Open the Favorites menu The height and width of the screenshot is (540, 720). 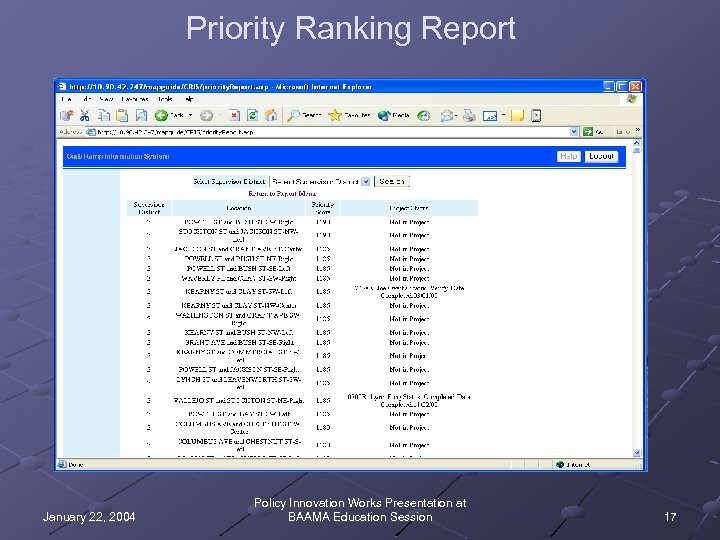click(x=135, y=99)
